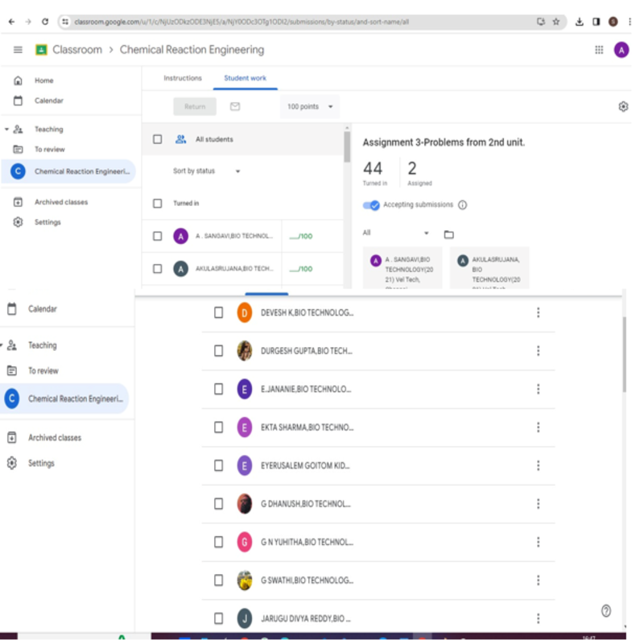Viewport: 644px width, 644px height.
Task: Open the main hamburger menu
Action: (x=18, y=50)
